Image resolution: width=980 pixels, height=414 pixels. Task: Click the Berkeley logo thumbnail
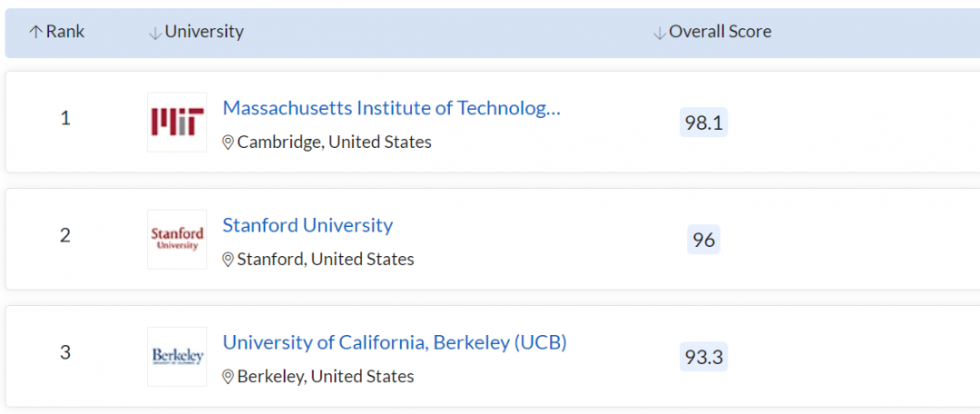click(177, 356)
